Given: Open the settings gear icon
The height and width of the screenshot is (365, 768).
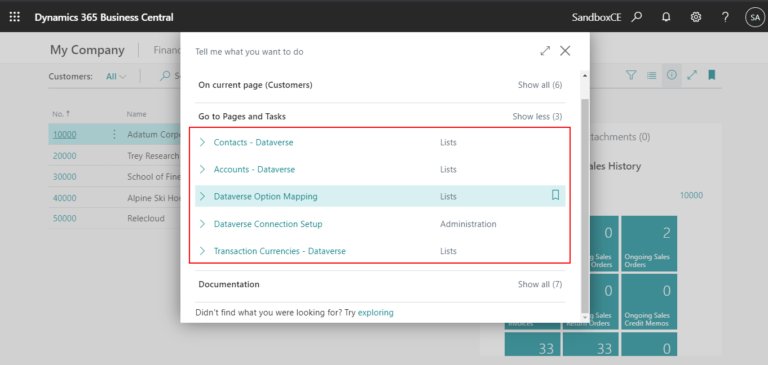Looking at the screenshot, I should coord(696,17).
